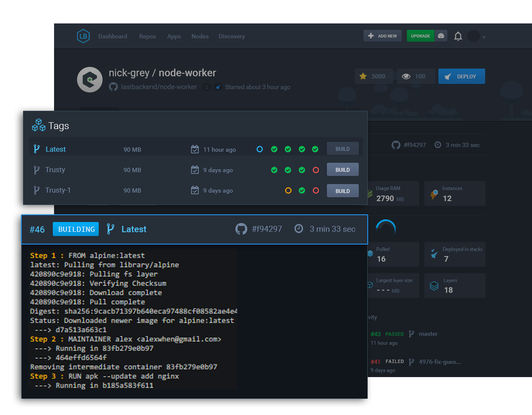Image resolution: width=532 pixels, height=415 pixels.
Task: Click the clock icon showing build duration
Action: click(x=298, y=229)
